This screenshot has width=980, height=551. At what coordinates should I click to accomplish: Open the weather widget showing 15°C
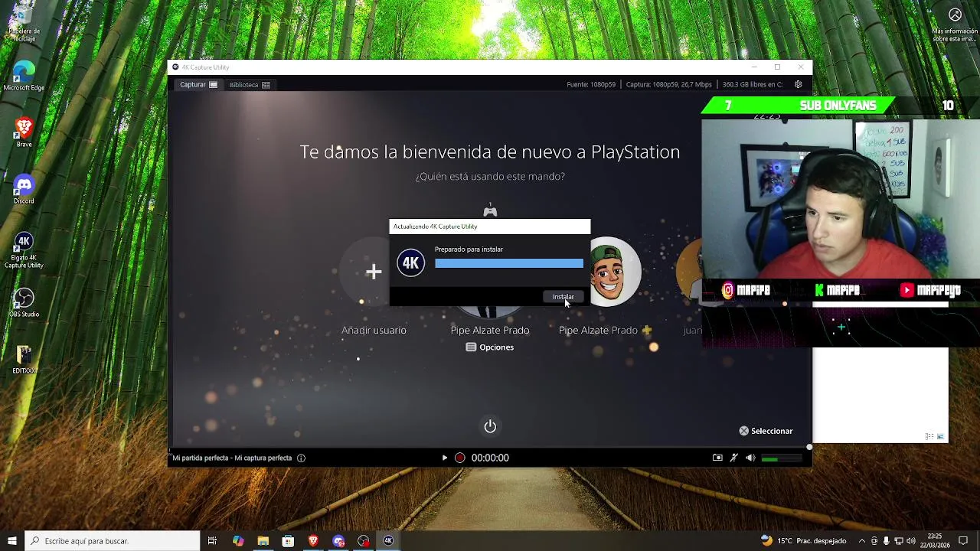[x=803, y=541]
